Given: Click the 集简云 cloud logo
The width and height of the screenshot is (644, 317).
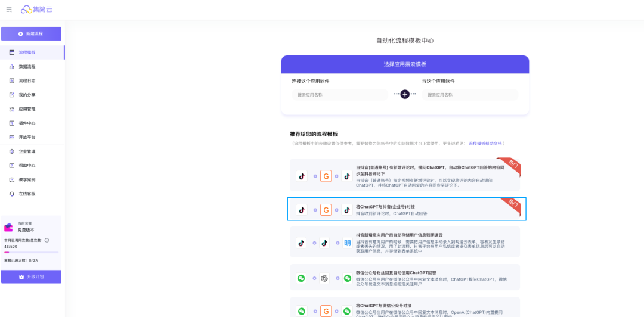Looking at the screenshot, I should [x=36, y=9].
